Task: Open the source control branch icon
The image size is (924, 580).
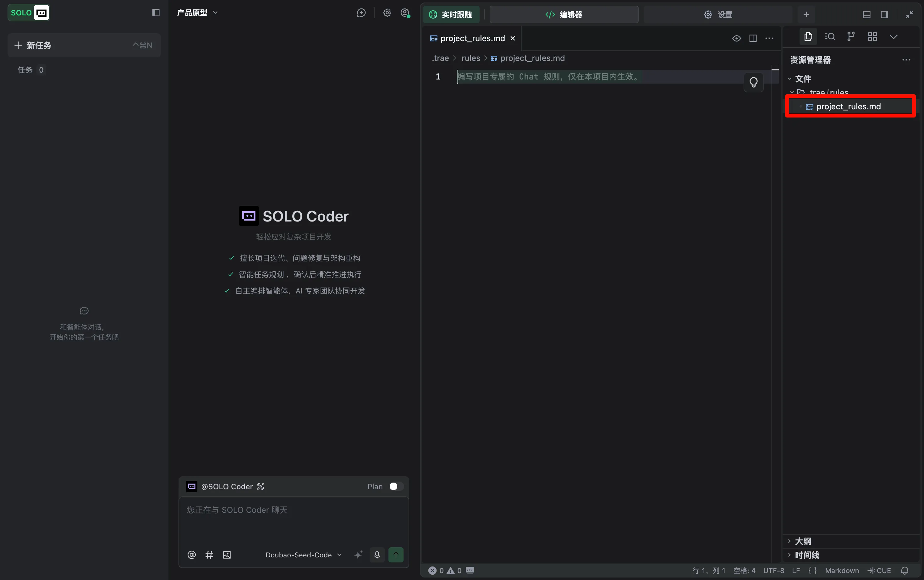Action: (x=851, y=36)
